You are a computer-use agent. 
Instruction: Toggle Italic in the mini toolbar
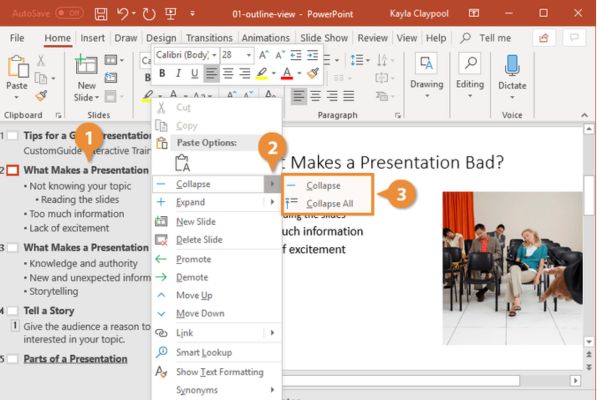click(178, 73)
